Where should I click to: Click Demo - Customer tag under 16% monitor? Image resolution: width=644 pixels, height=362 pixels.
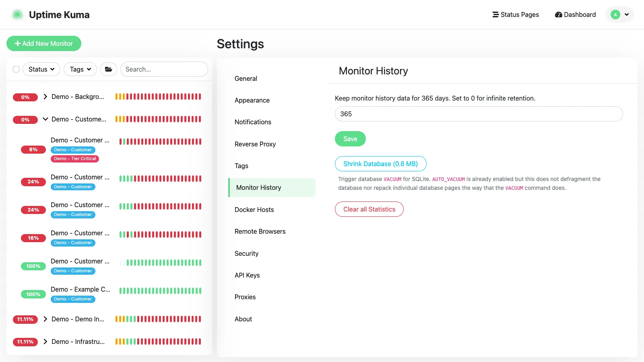pos(73,243)
